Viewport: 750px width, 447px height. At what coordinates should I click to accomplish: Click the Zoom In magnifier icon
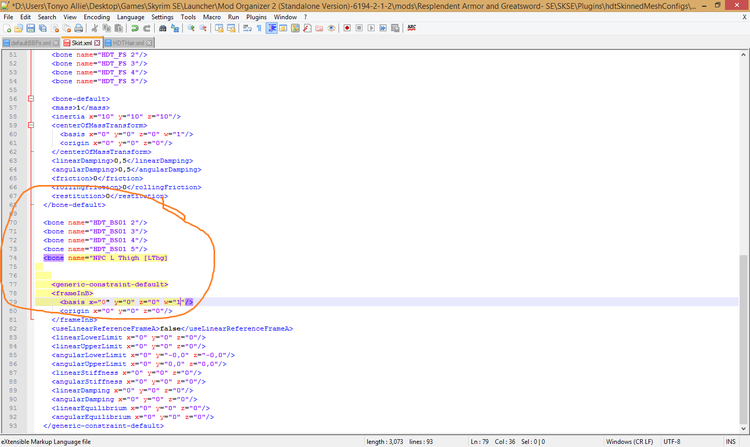click(191, 29)
